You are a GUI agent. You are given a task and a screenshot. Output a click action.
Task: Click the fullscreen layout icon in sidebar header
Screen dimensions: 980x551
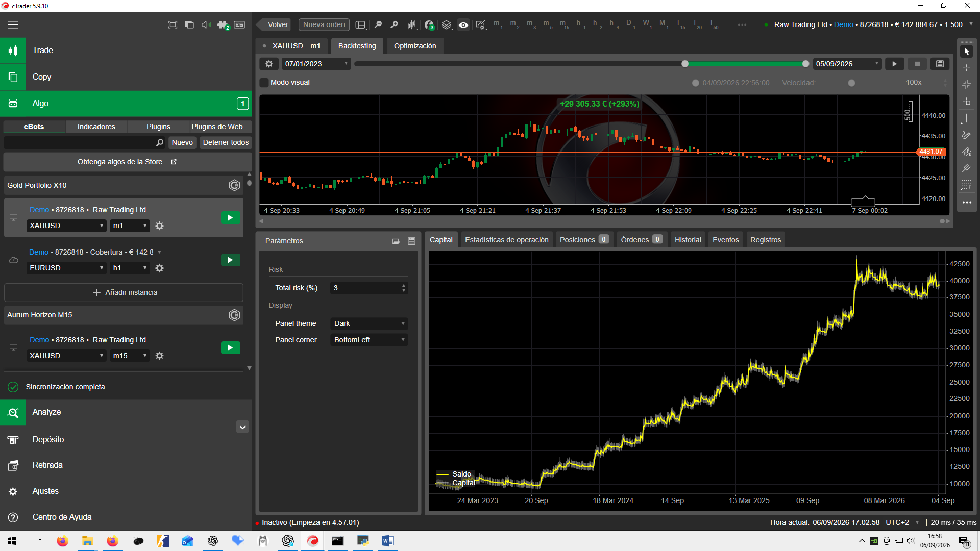pyautogui.click(x=173, y=24)
